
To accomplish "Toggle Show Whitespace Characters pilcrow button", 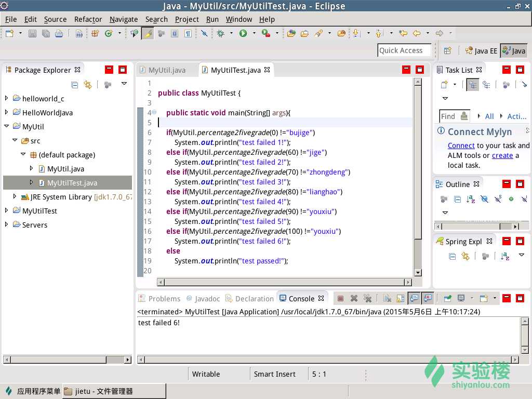I will 188,33.
